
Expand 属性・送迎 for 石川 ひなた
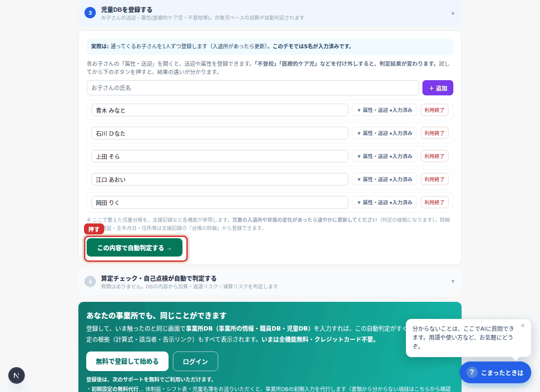[385, 133]
